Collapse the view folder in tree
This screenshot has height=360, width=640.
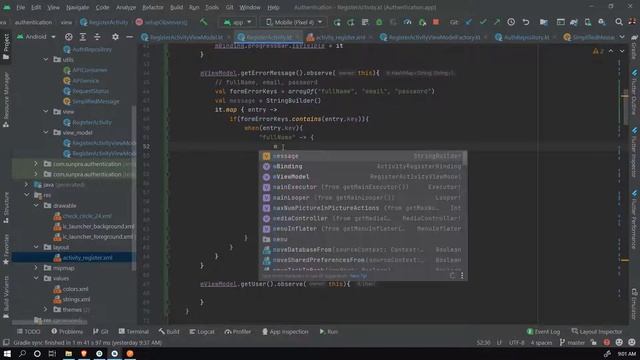[46, 111]
